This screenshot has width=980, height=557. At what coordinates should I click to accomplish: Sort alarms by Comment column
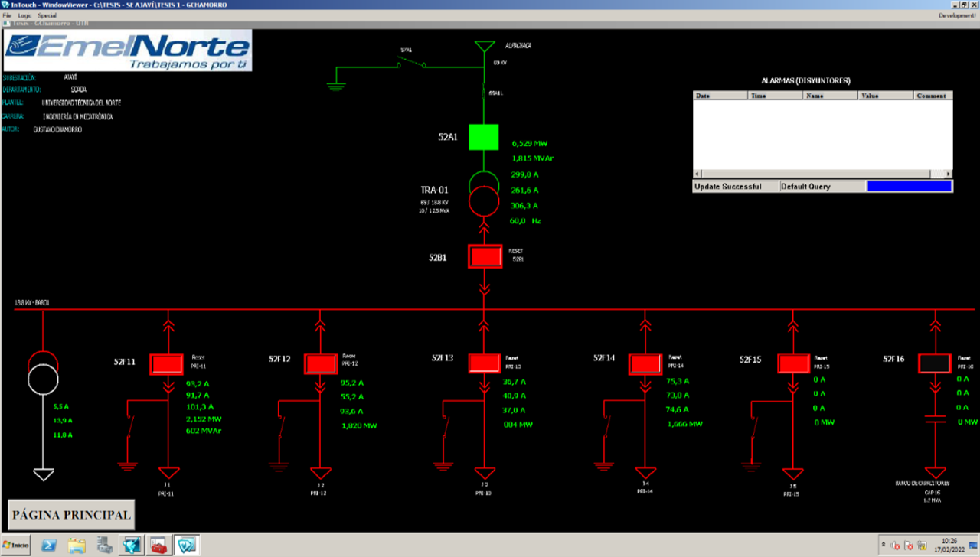[x=933, y=96]
